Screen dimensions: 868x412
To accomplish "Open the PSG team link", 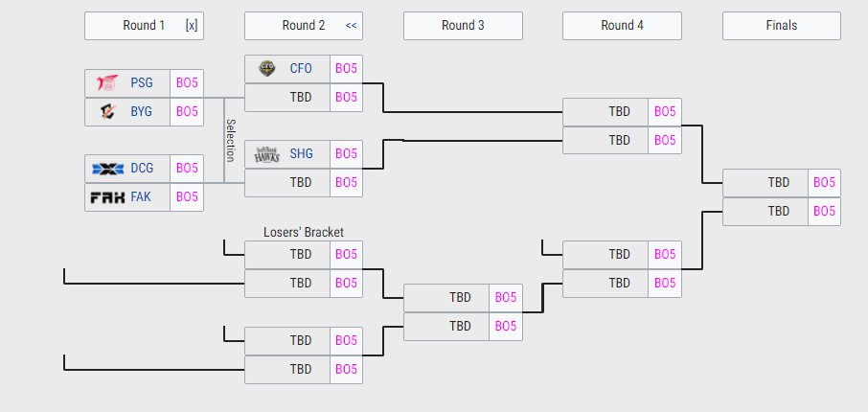I will pos(142,83).
